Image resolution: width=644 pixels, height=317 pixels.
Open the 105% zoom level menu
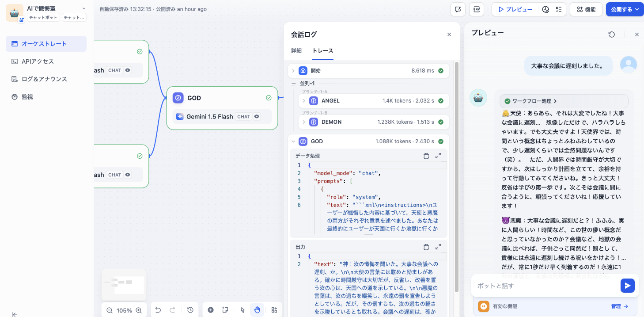(124, 310)
